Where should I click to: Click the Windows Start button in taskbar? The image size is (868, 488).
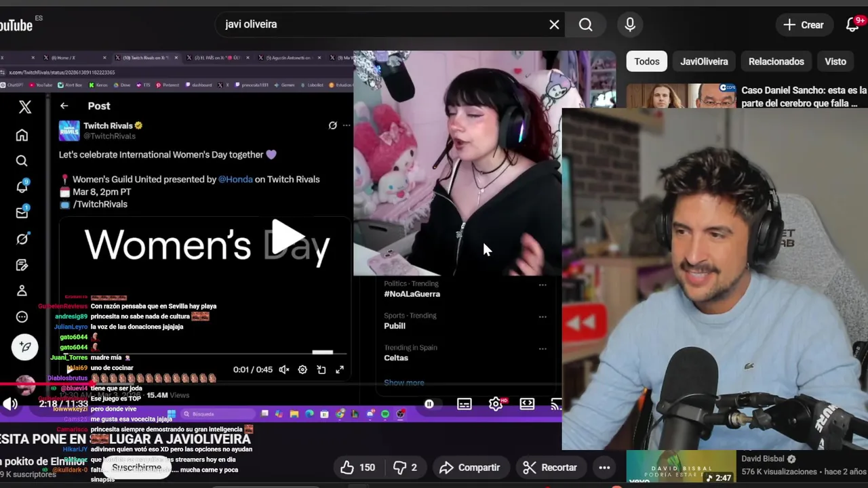point(171,414)
